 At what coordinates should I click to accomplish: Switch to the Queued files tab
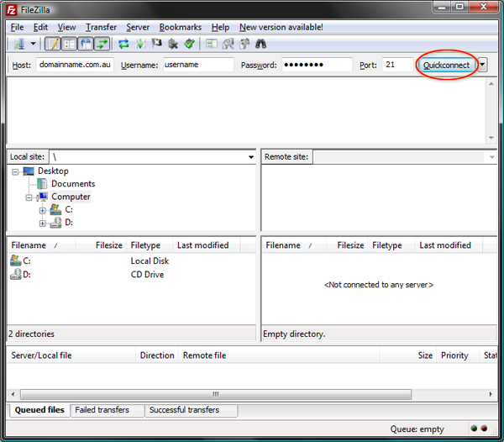click(39, 410)
